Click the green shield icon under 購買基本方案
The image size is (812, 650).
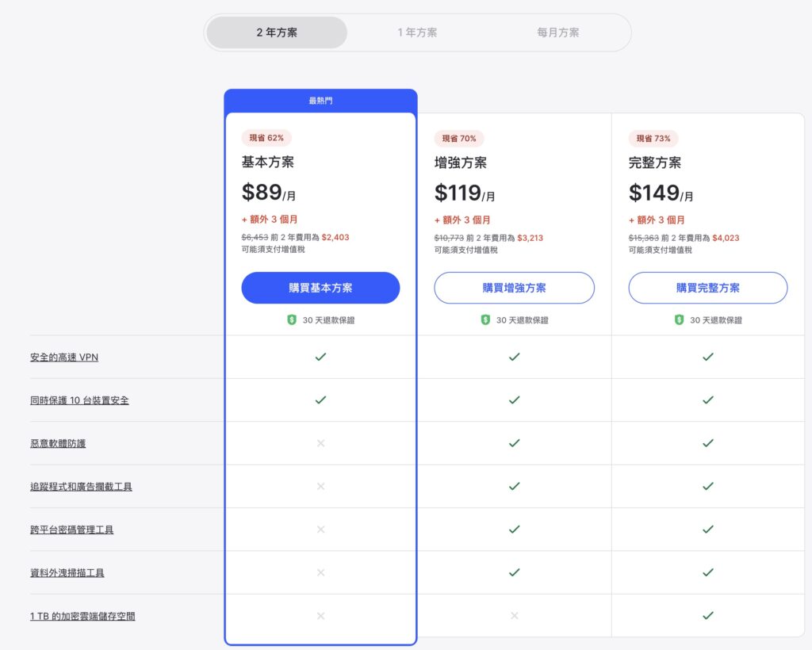(x=292, y=319)
